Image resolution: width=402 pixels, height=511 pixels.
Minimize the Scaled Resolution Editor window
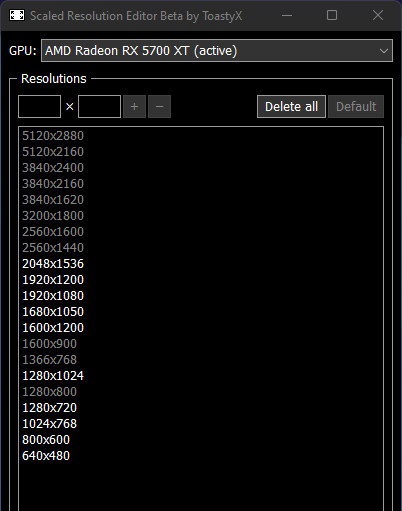coord(287,15)
